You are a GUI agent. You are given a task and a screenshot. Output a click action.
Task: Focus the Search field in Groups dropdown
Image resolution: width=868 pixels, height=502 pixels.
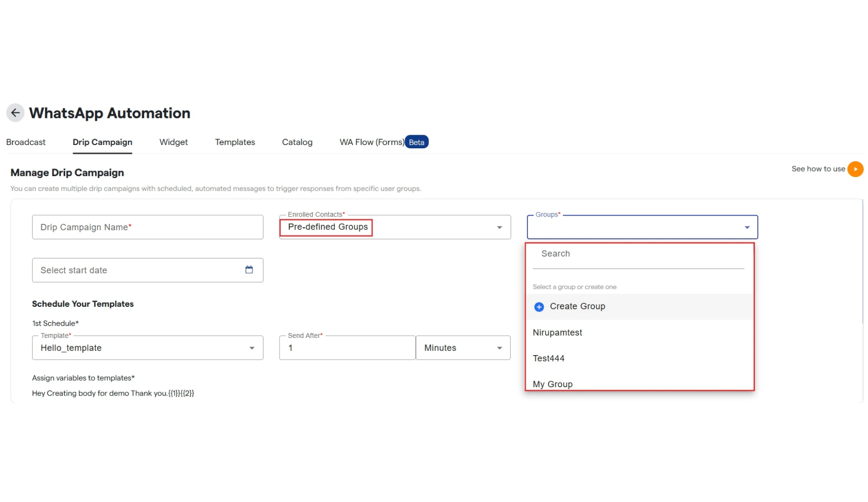(x=638, y=254)
